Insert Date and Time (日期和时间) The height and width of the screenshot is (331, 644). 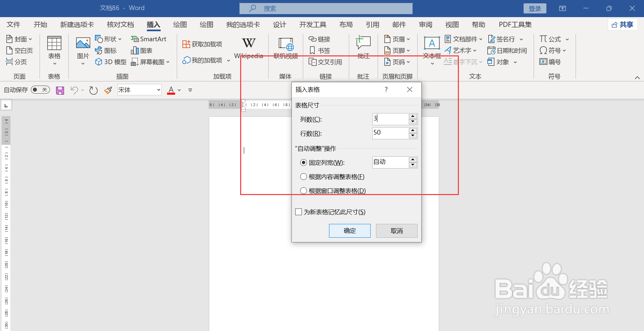point(507,51)
